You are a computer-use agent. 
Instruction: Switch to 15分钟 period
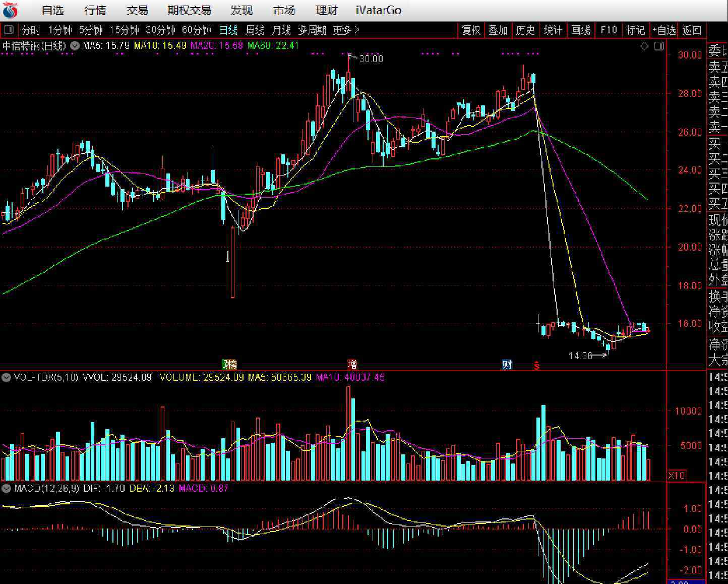[x=124, y=30]
